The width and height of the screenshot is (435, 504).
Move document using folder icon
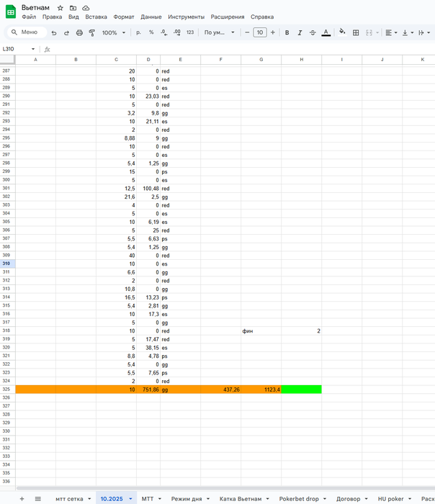73,8
